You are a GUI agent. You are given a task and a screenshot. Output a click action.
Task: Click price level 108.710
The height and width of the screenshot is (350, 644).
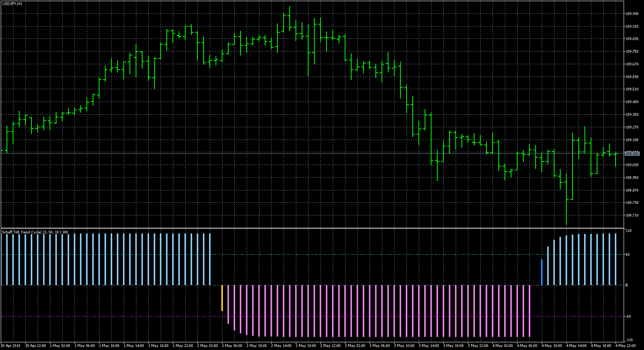pyautogui.click(x=632, y=215)
